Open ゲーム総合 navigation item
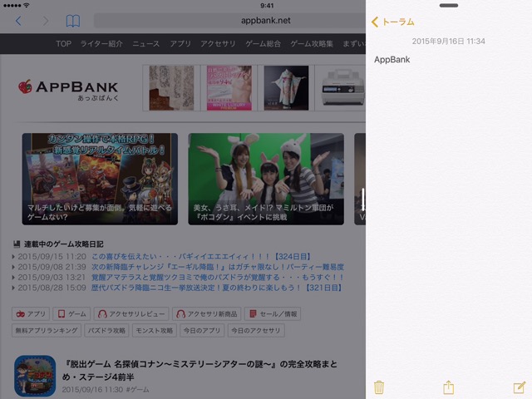Image resolution: width=532 pixels, height=399 pixels. point(263,44)
